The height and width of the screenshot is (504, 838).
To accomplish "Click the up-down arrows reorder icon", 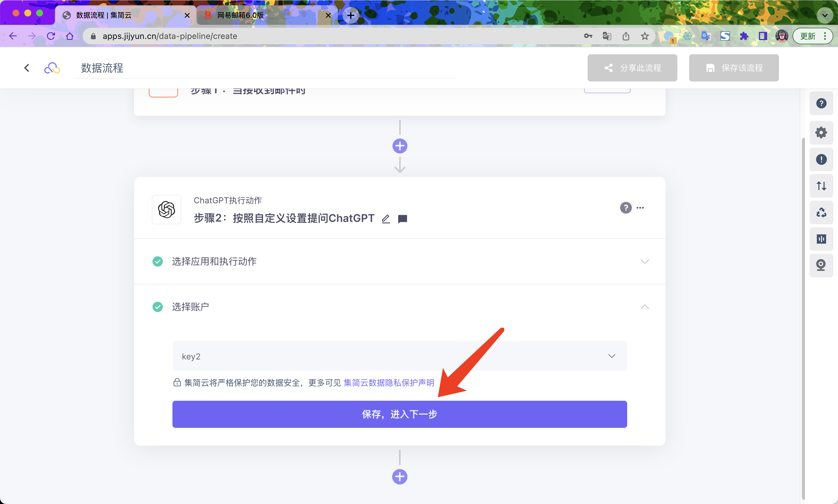I will coord(821,186).
